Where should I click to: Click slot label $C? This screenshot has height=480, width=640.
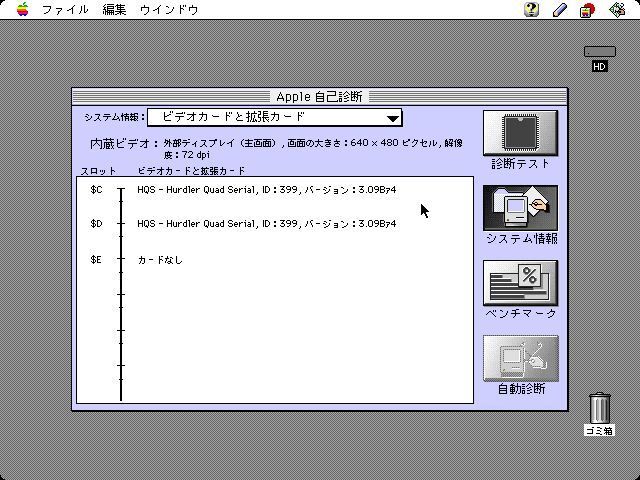[97, 190]
